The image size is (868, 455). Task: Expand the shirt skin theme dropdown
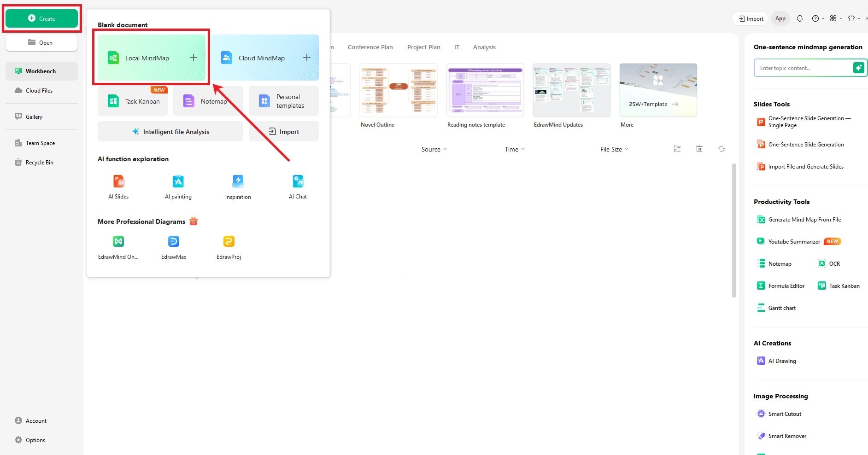tap(854, 18)
